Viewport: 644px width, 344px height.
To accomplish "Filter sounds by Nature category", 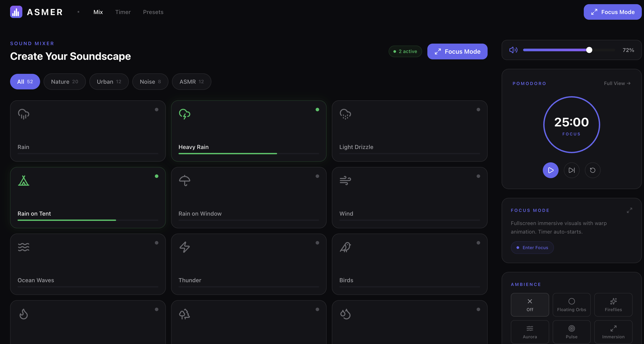I will tap(64, 82).
